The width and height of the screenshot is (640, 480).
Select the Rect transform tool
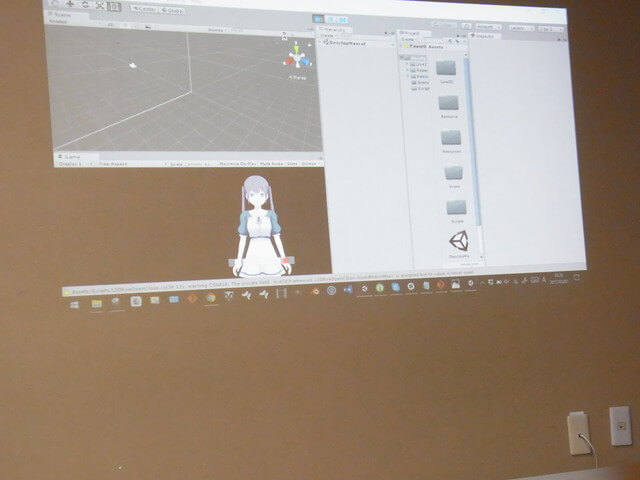click(x=114, y=6)
